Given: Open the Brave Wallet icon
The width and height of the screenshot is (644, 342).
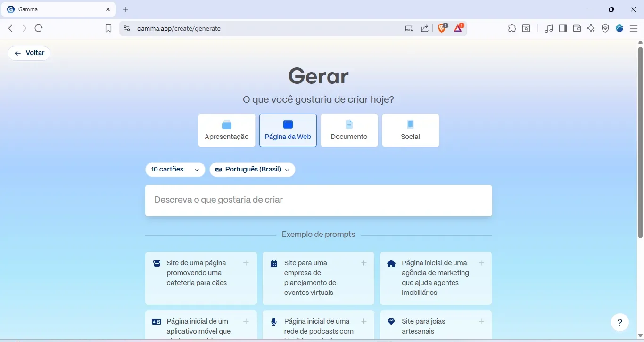Looking at the screenshot, I should pos(577,28).
